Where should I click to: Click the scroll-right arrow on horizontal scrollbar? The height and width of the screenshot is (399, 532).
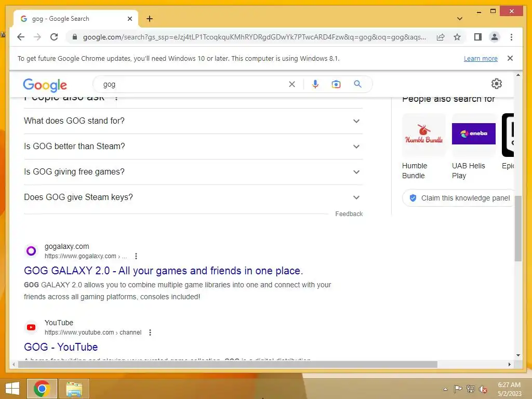pos(509,364)
